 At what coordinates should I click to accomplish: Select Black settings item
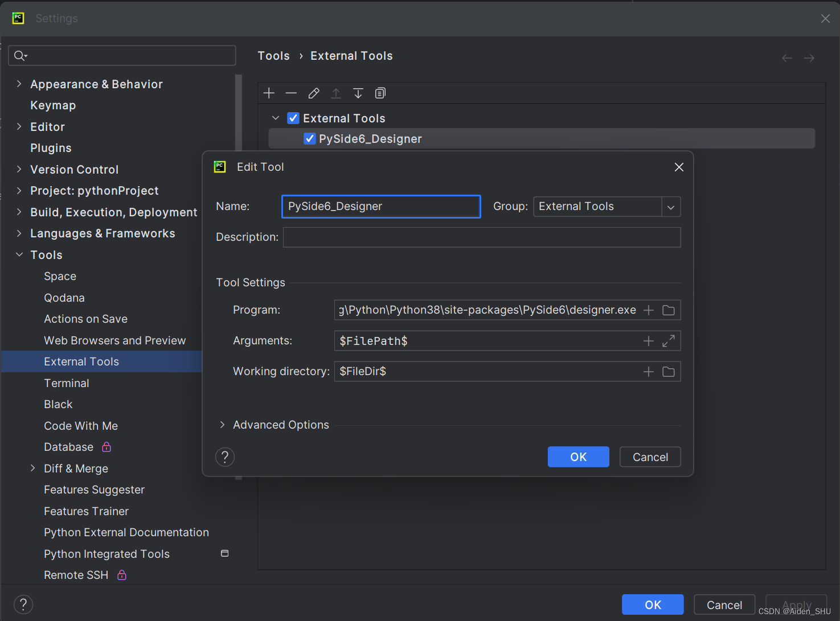click(58, 404)
